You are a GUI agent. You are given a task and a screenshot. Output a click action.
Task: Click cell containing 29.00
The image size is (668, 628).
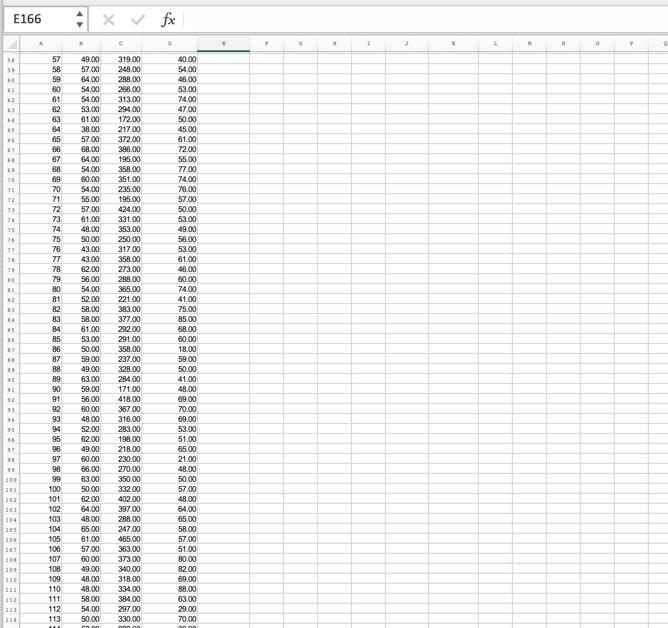pos(170,609)
